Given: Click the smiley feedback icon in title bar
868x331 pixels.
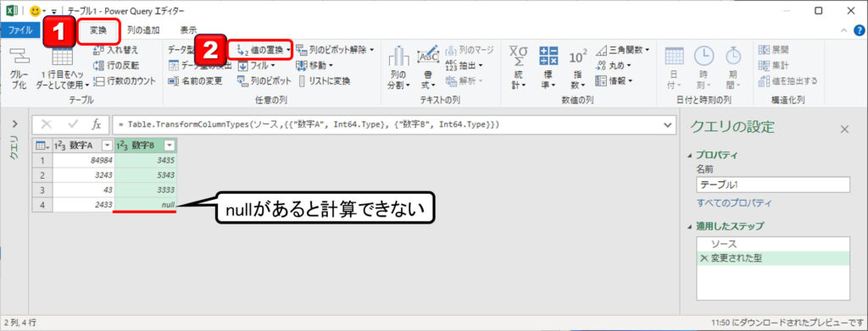Looking at the screenshot, I should tap(36, 11).
